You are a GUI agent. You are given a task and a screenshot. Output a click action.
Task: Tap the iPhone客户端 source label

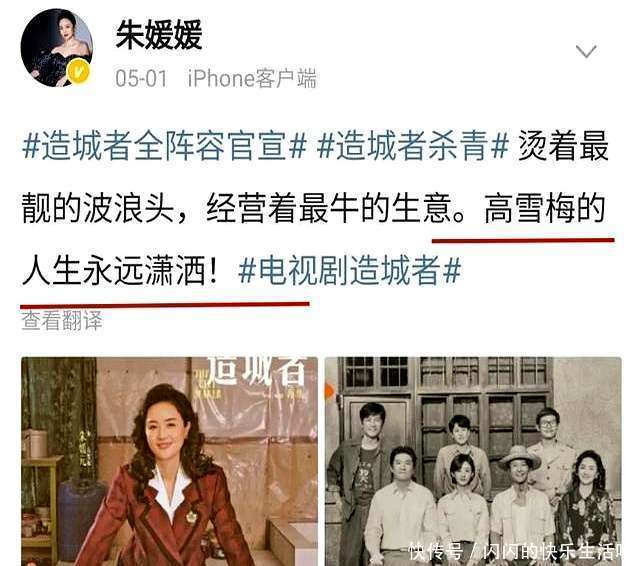coord(251,78)
